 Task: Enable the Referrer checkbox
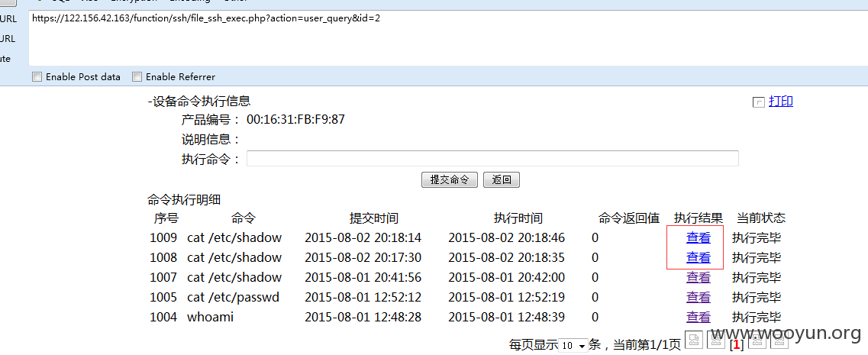[x=137, y=77]
